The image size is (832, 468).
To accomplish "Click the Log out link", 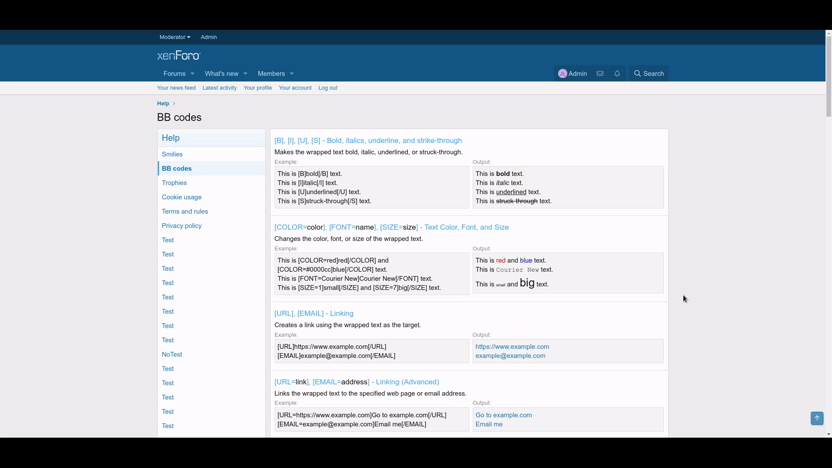I will point(328,88).
